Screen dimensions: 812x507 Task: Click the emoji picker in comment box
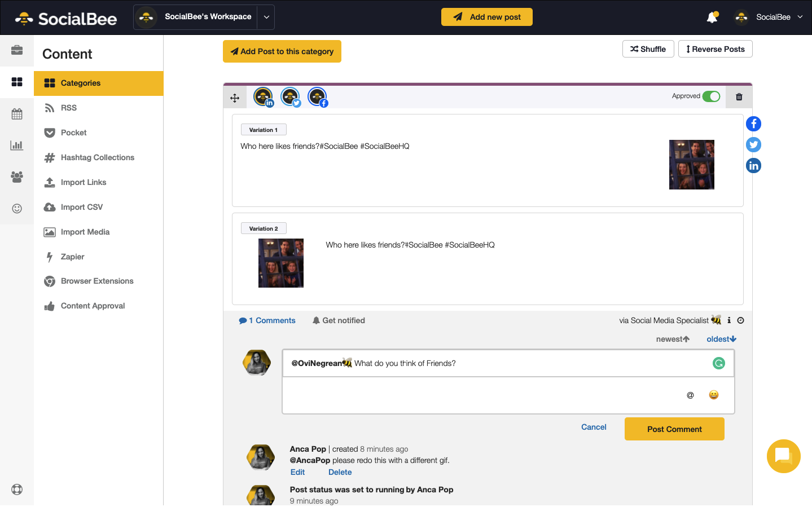click(713, 395)
